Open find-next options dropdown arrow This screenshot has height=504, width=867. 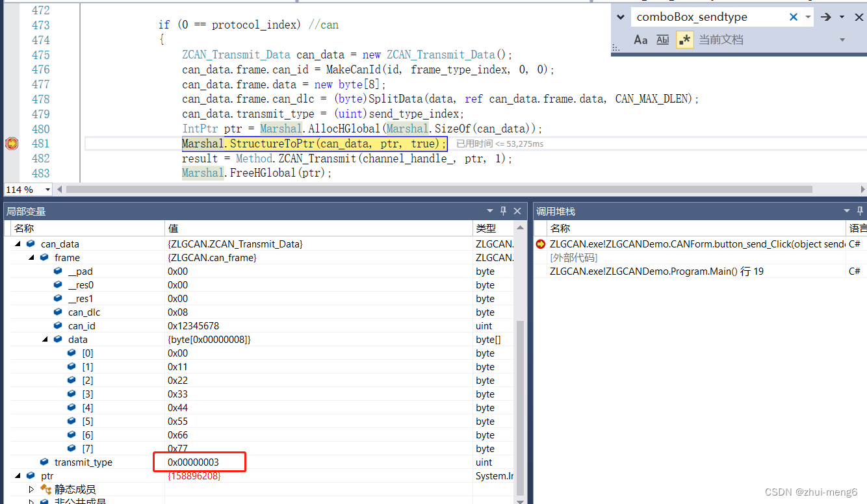[x=842, y=17]
